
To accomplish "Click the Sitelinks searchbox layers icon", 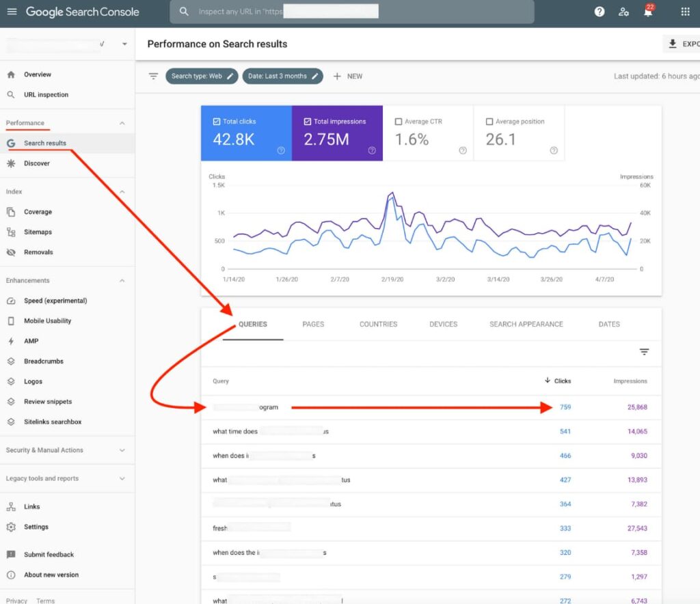I will (x=11, y=422).
